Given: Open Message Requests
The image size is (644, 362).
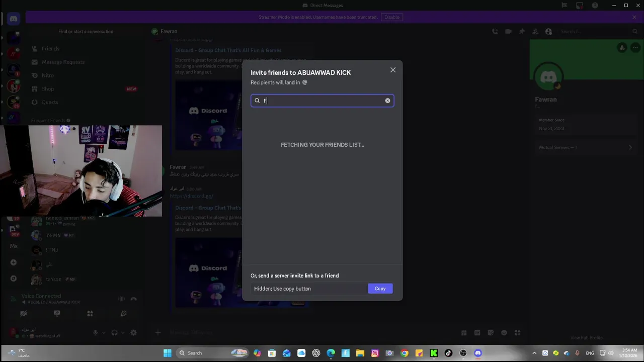Looking at the screenshot, I should pos(63,62).
